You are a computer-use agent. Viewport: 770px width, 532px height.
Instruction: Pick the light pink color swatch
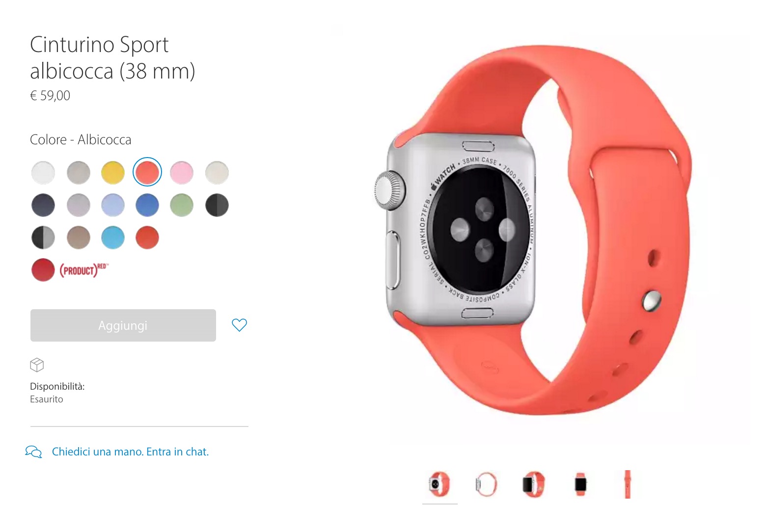pyautogui.click(x=182, y=173)
